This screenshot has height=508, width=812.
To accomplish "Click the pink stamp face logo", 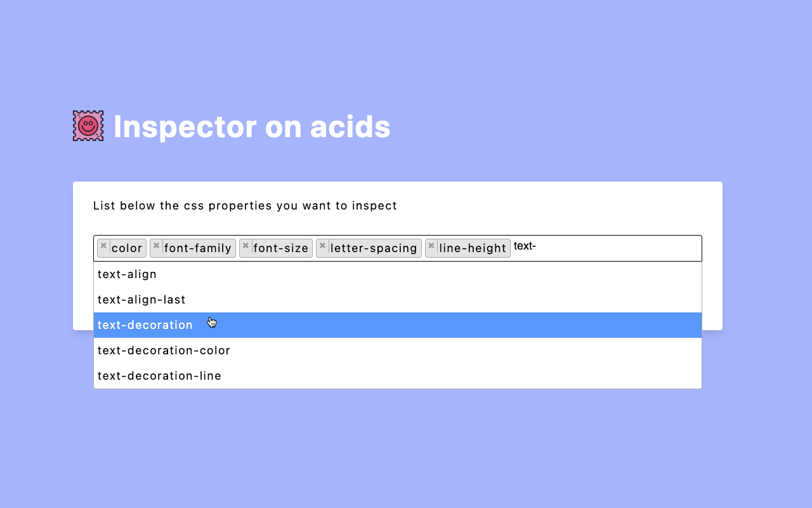I will tap(88, 125).
